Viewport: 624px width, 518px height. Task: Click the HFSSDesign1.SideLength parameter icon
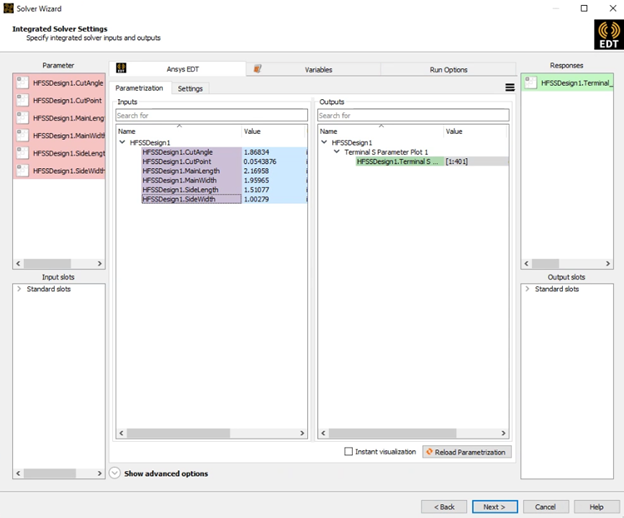tap(22, 153)
